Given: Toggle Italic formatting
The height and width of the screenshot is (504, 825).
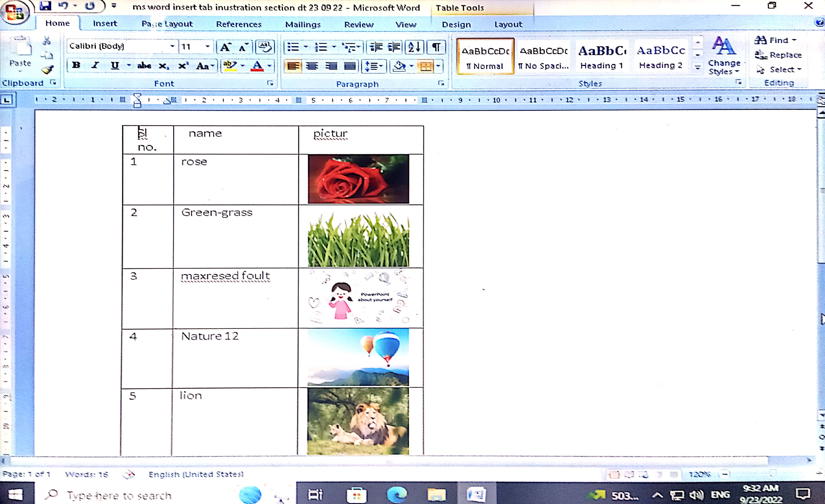Looking at the screenshot, I should (x=95, y=65).
